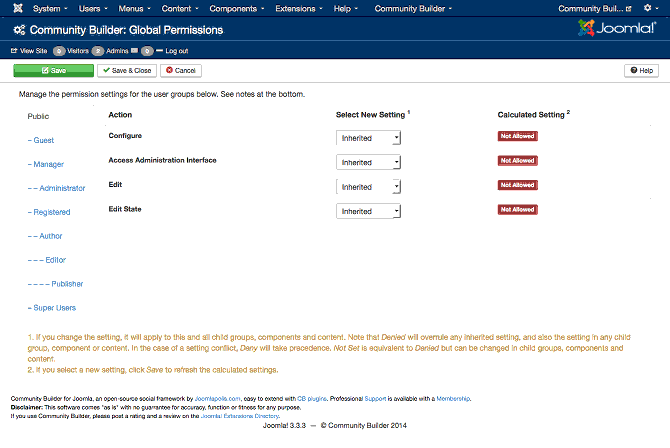
Task: Click the Not Allowed badge for Edit row
Action: click(x=517, y=185)
